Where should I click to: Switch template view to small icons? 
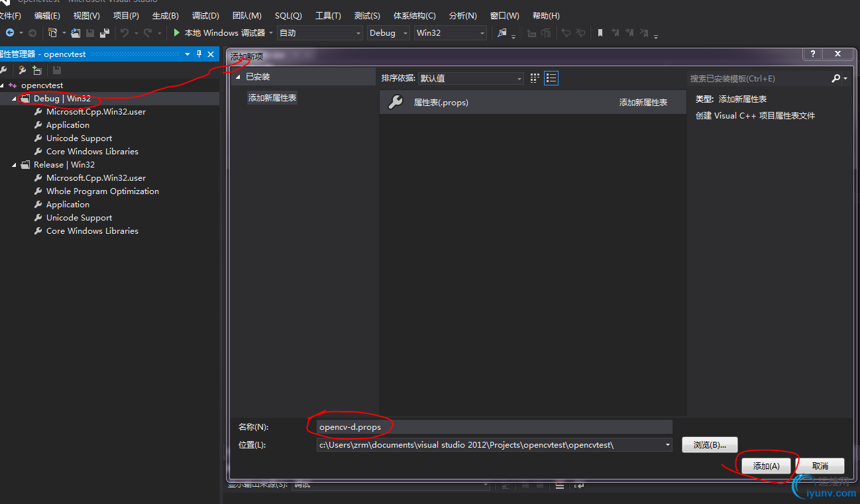[535, 78]
